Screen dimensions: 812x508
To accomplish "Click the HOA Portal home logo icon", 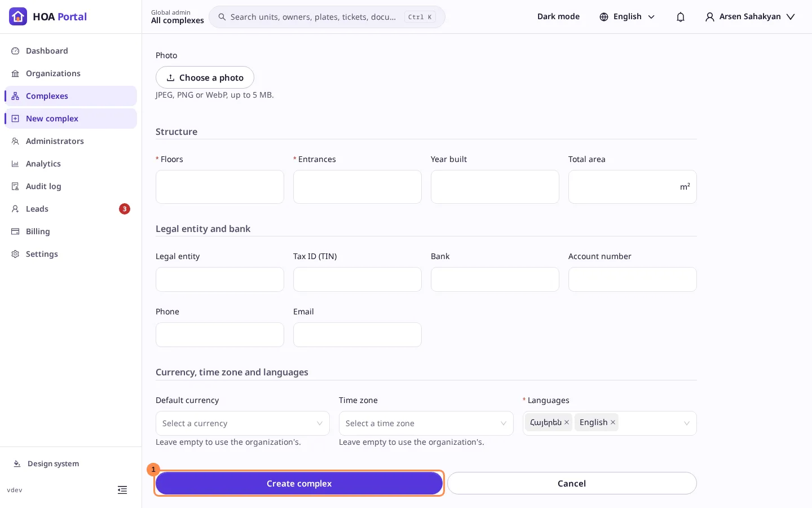I will coord(18,16).
